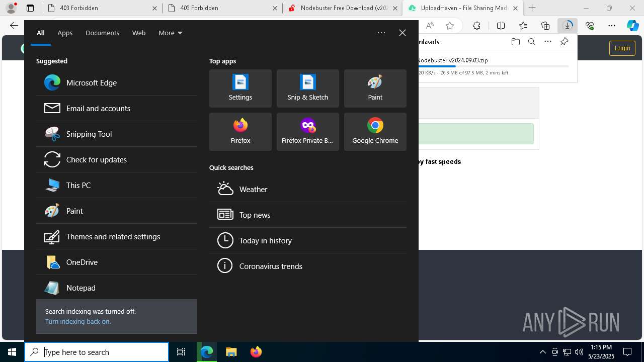Switch to All search filter tab
The height and width of the screenshot is (362, 644).
point(41,33)
